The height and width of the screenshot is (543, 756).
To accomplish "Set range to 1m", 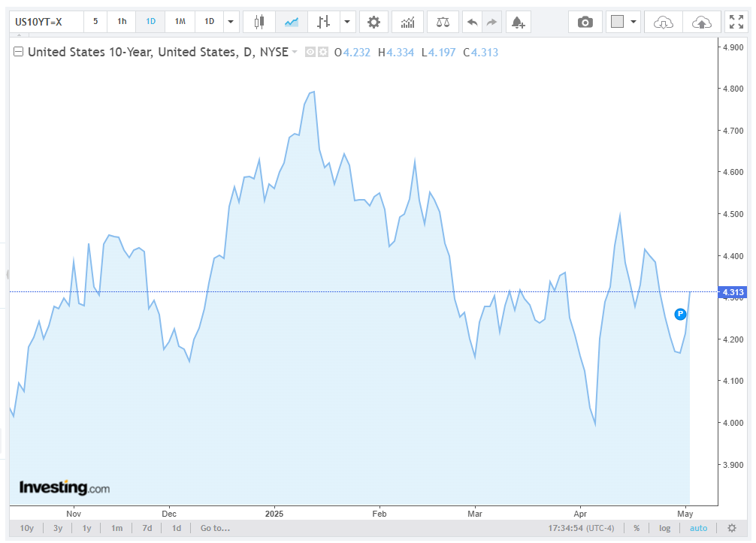I will coord(116,528).
